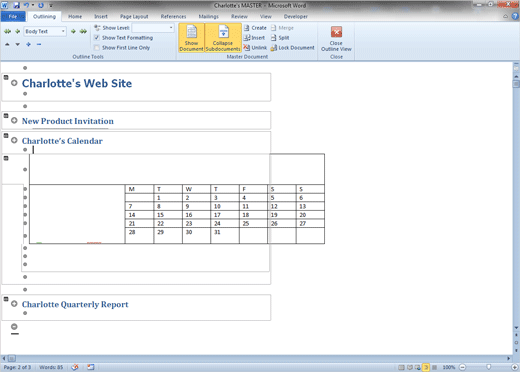Click the Collapse minus icon
The height and width of the screenshot is (372, 520).
tap(39, 44)
